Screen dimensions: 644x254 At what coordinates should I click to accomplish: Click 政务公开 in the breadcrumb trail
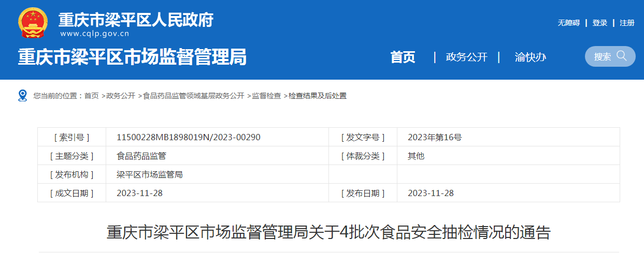121,96
